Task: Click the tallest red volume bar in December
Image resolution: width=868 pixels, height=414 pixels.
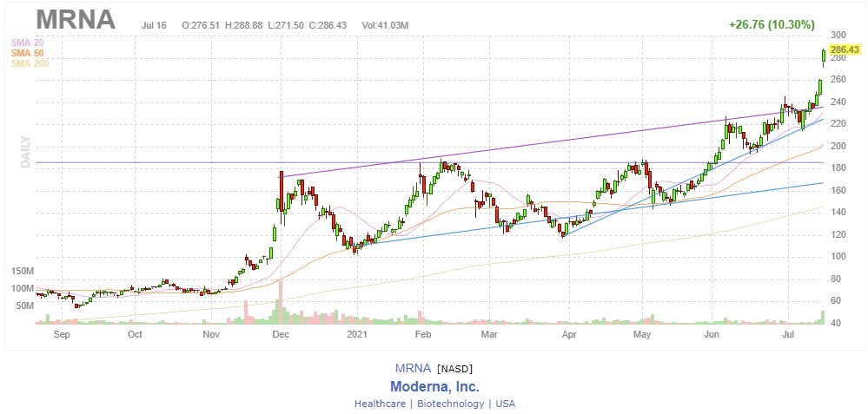Action: [x=281, y=302]
